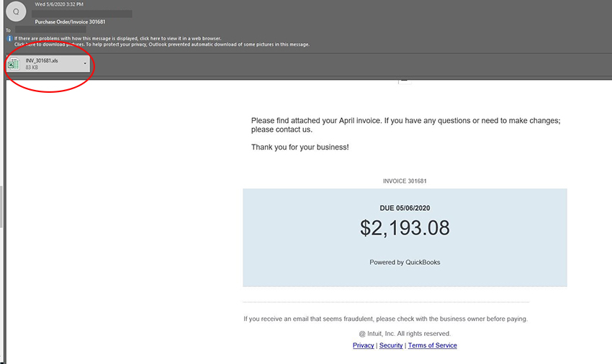
Task: Click the left edge vertical scrollbar
Action: (1, 206)
